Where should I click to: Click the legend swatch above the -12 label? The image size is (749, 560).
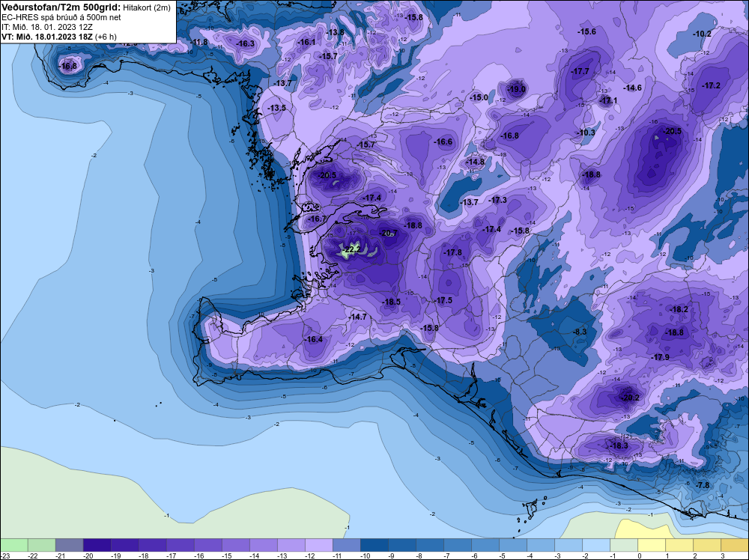point(318,545)
